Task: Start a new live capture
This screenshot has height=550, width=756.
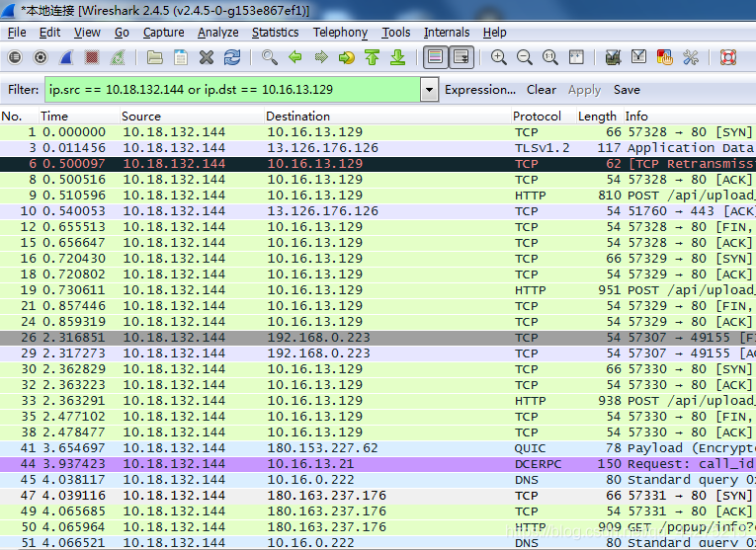Action: 66,58
